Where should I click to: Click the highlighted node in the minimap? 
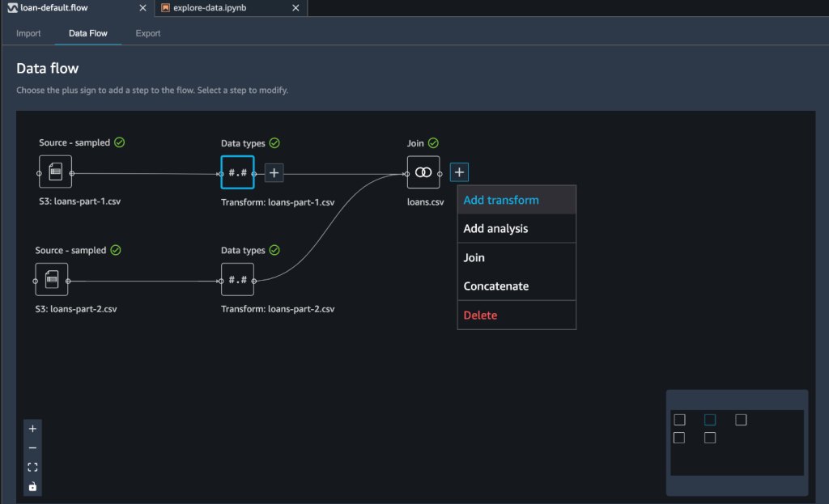pos(710,420)
